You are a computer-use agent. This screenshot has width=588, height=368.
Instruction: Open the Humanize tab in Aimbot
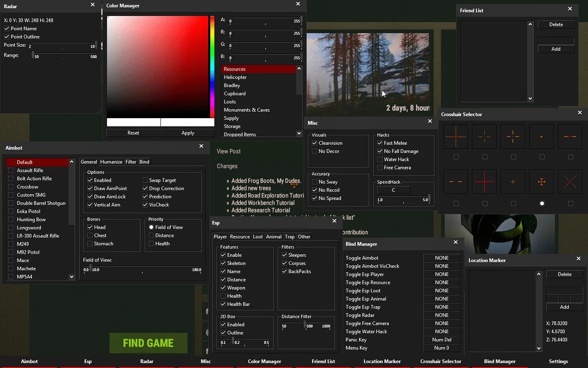click(x=111, y=162)
